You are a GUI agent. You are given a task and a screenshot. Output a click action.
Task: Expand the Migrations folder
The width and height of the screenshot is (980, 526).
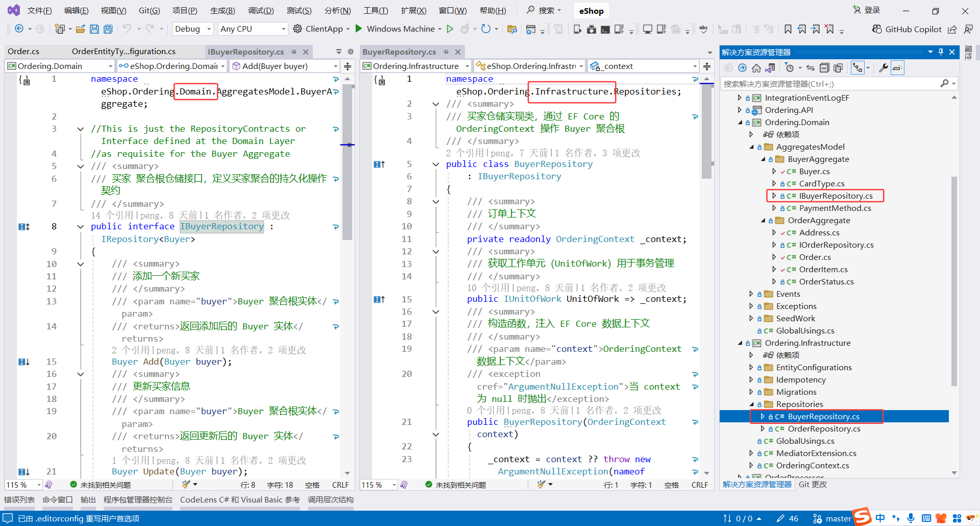[751, 392]
